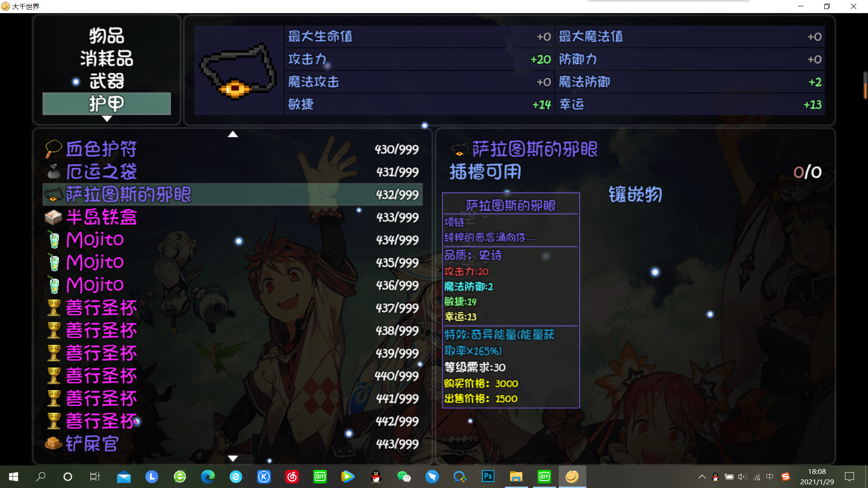Click the 0/0 slot count

pyautogui.click(x=807, y=172)
